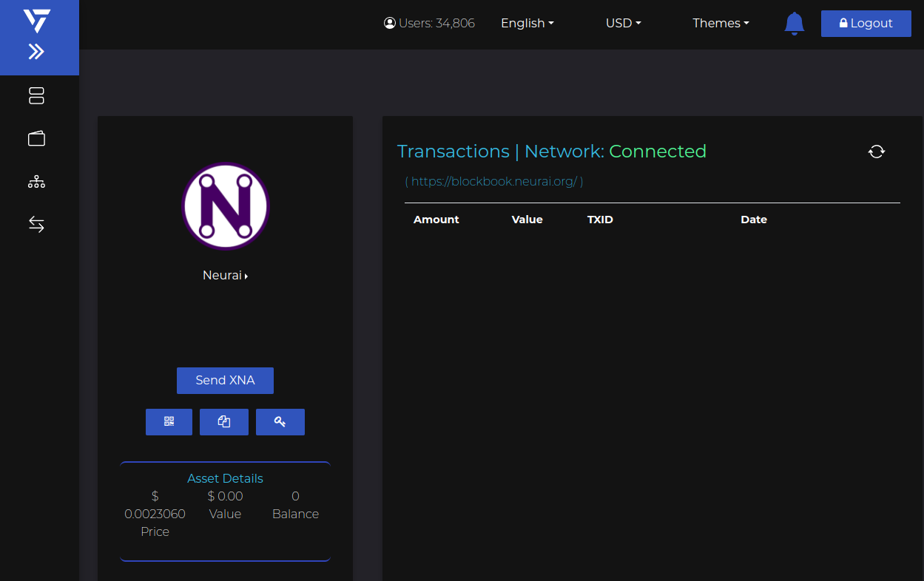Copy the wallet address using the copy button
Viewport: 924px width, 581px height.
(x=224, y=421)
